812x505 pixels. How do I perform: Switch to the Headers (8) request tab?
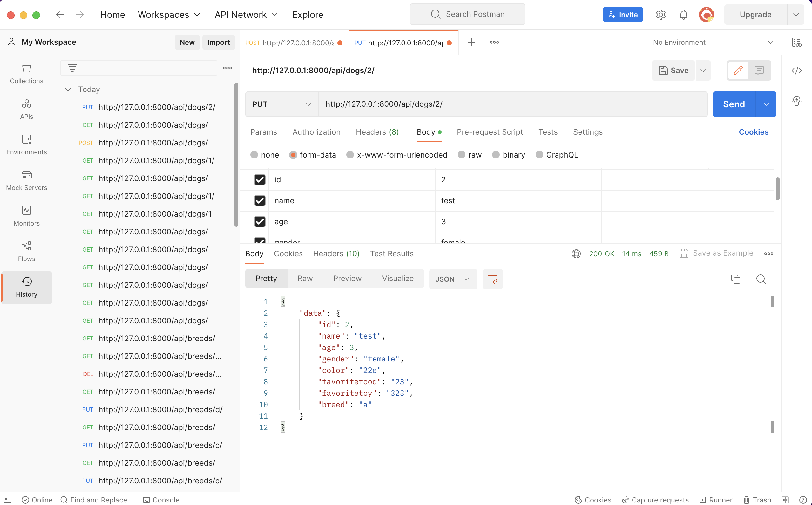click(x=377, y=132)
